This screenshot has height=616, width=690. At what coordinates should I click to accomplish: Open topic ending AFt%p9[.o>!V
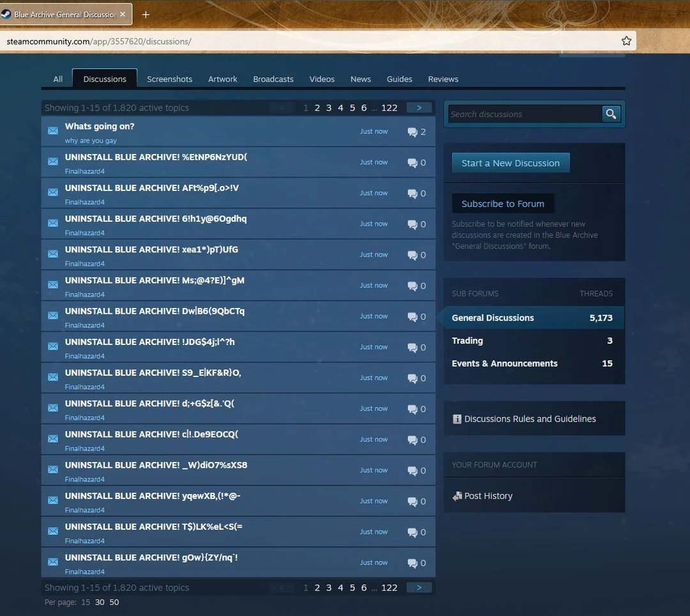coord(152,188)
